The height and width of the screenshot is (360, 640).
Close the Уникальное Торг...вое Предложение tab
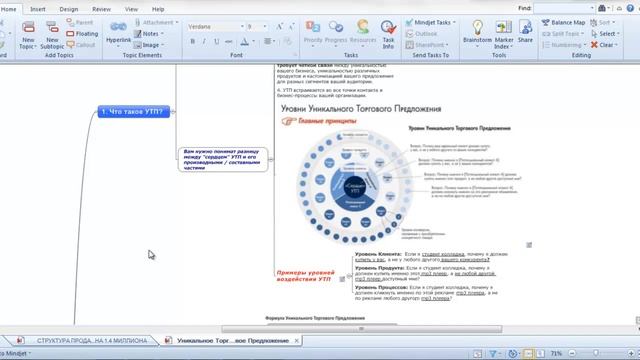coord(297,340)
